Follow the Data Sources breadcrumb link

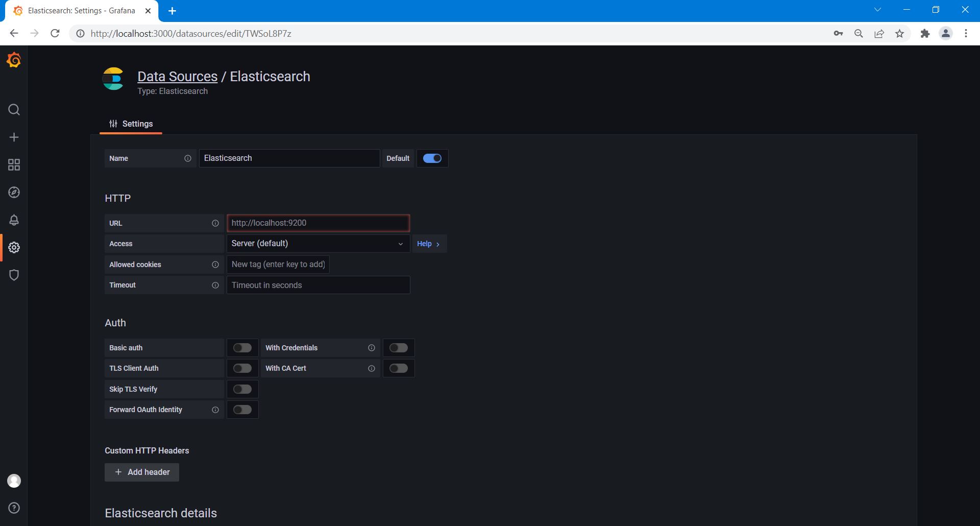pos(177,77)
